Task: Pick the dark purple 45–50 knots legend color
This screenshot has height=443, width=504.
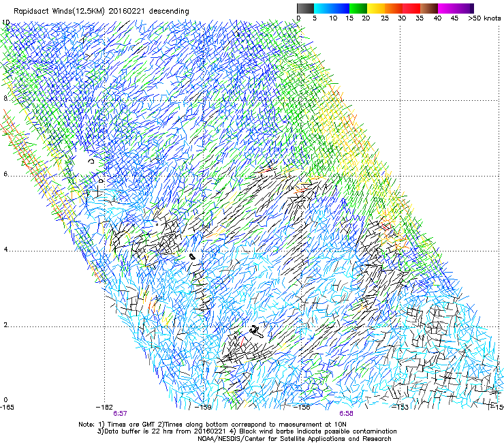Action: (464, 8)
